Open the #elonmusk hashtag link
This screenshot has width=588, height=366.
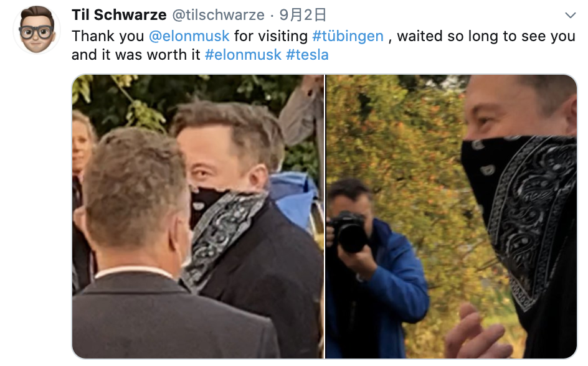click(243, 55)
